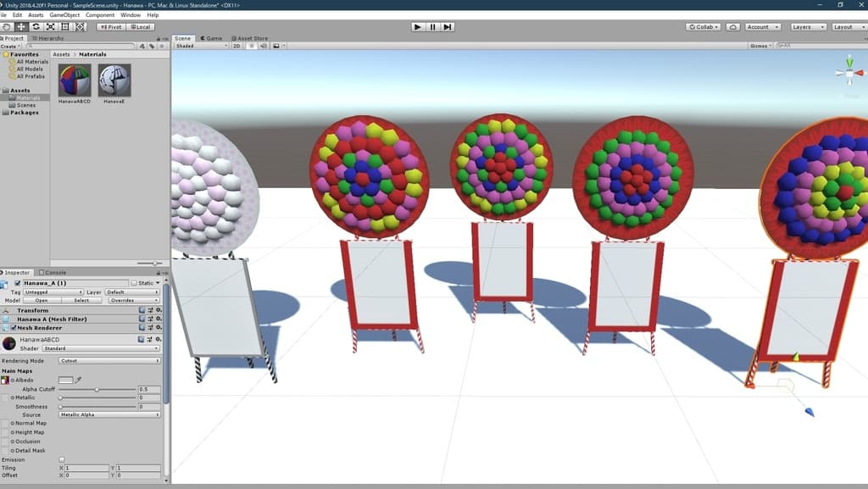Open the Component menu
Image resolution: width=868 pixels, height=489 pixels.
[x=100, y=15]
